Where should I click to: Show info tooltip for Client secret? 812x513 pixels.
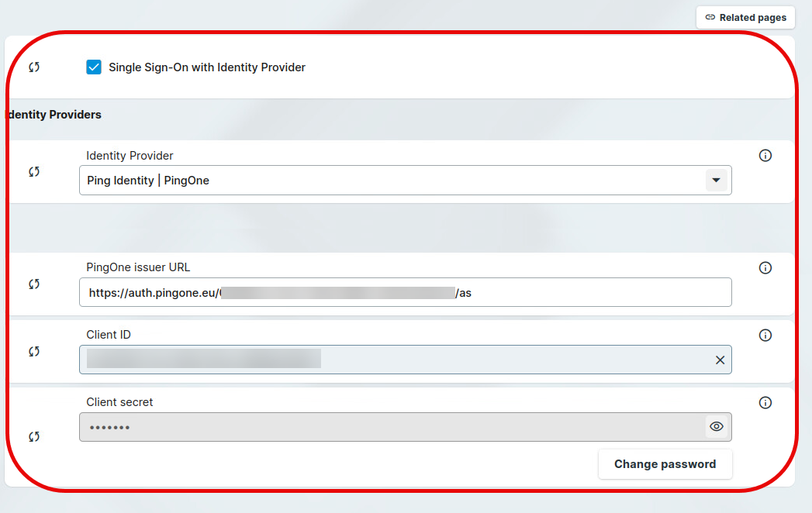(x=765, y=403)
